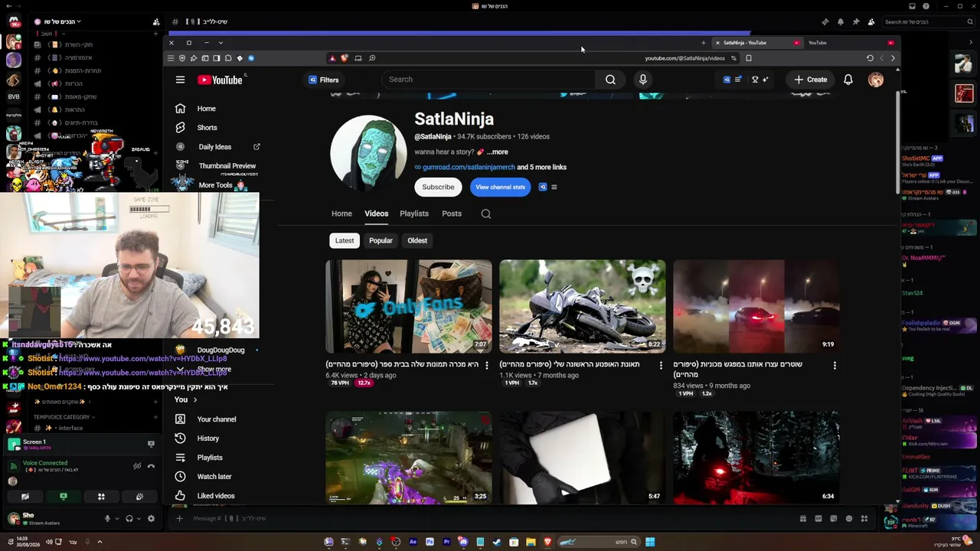Search within the SatlaNinja channel

486,214
